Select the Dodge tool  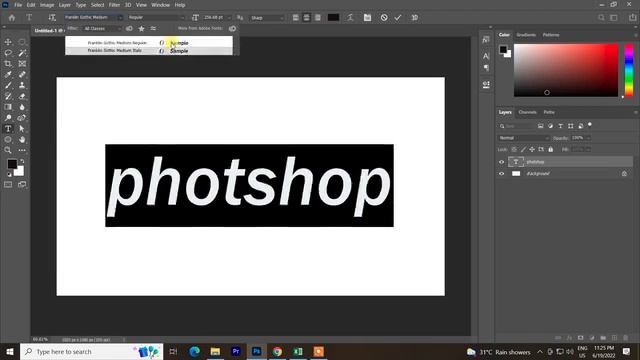point(8,118)
